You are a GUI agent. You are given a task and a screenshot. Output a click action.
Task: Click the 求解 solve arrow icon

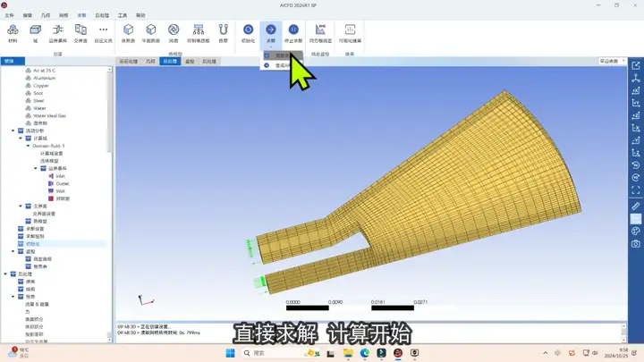pos(271,29)
